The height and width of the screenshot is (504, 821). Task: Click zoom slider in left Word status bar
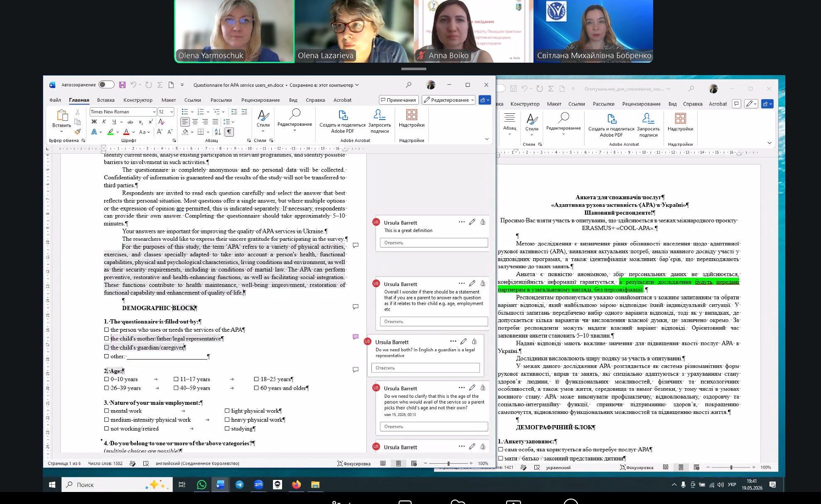pos(448,463)
